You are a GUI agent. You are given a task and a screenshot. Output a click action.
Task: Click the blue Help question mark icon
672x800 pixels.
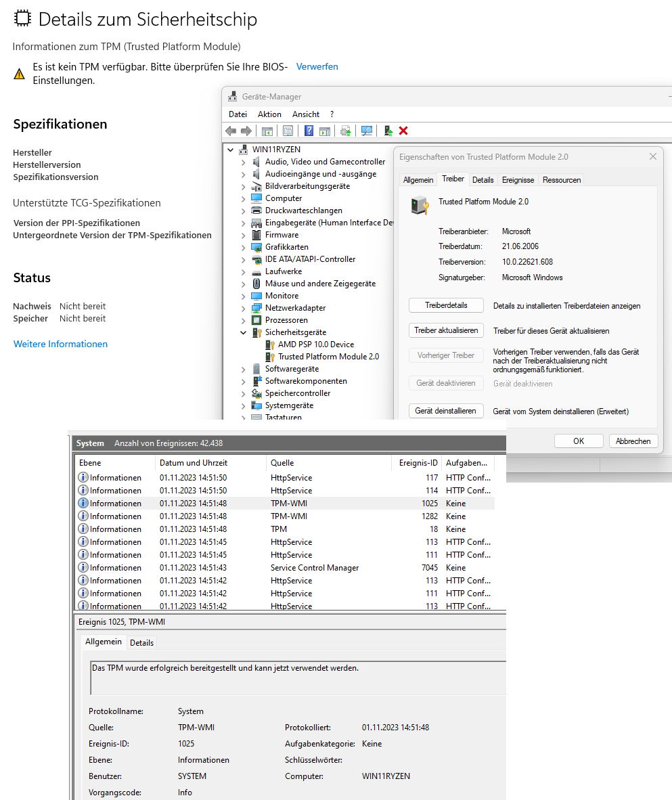pos(309,131)
